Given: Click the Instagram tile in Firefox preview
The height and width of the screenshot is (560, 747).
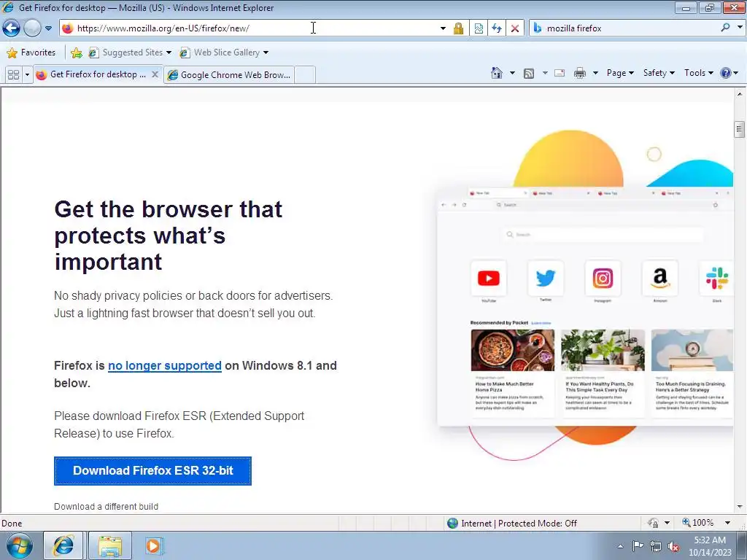Looking at the screenshot, I should tap(603, 278).
